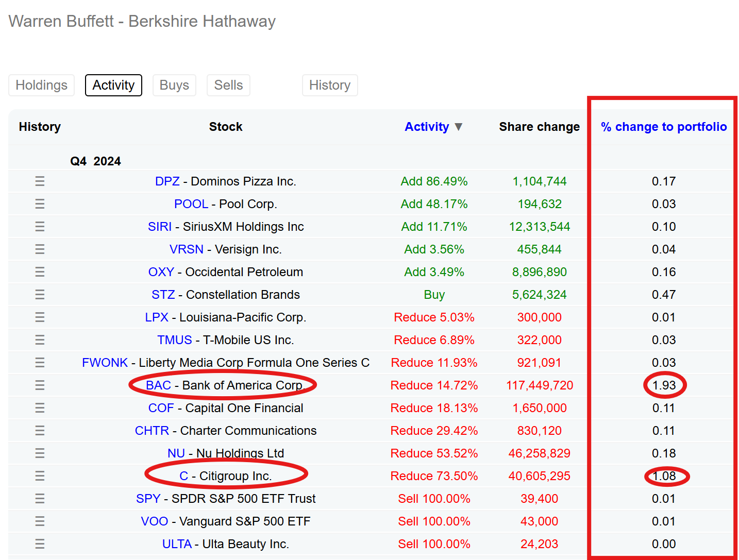This screenshot has width=739, height=560.
Task: Open CHTR ticker link
Action: pos(152,431)
